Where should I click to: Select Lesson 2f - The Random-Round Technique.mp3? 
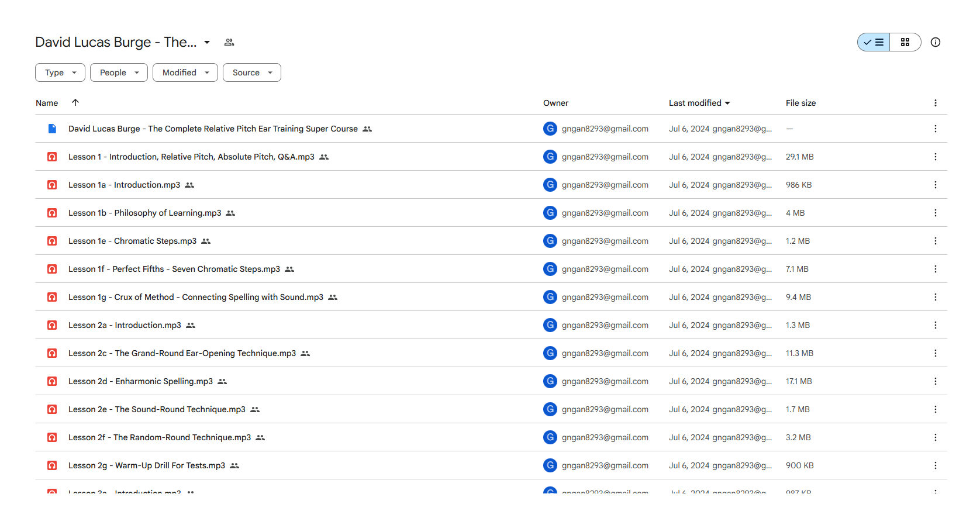[x=160, y=437]
